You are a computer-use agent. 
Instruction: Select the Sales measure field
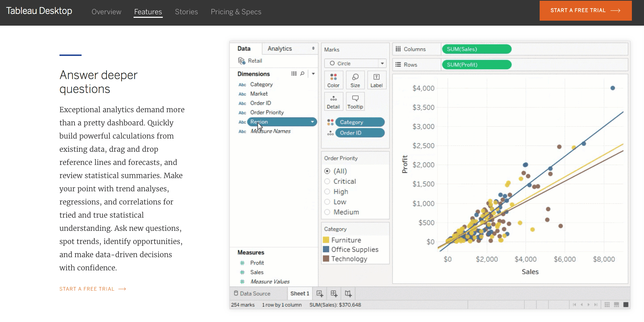pos(257,272)
